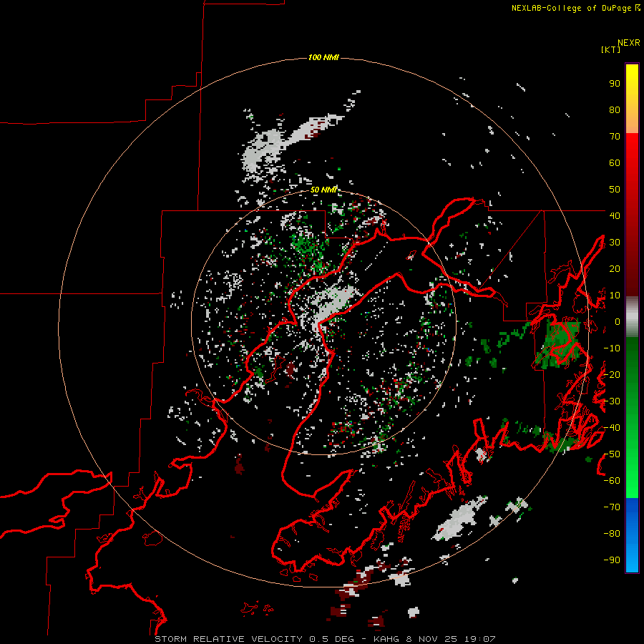Click the 80 value on the velocity scale

pos(615,110)
